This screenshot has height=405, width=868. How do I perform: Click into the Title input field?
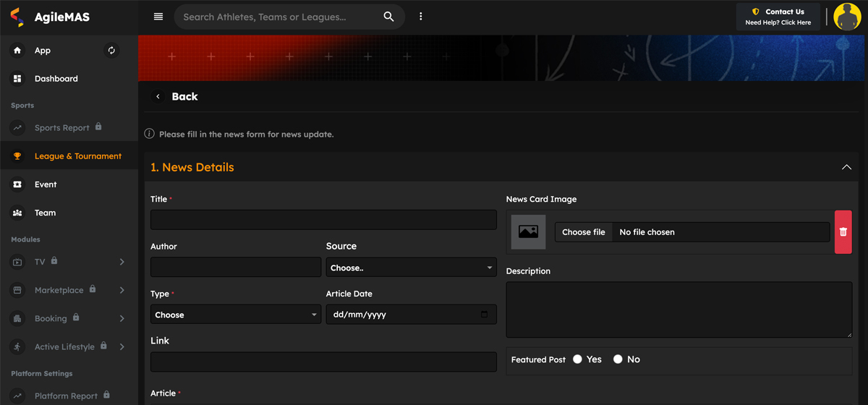pyautogui.click(x=323, y=220)
